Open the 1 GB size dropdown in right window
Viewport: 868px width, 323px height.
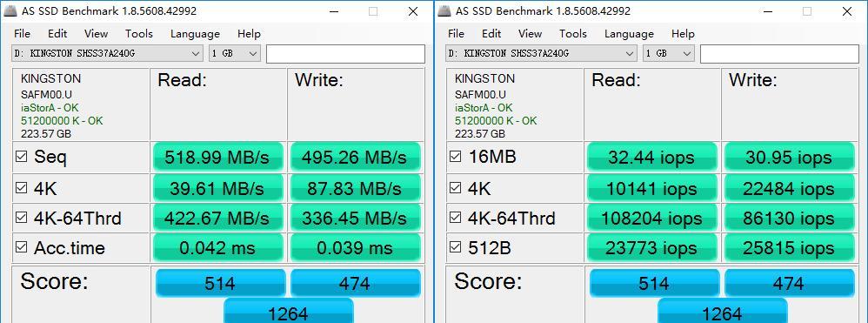point(669,54)
